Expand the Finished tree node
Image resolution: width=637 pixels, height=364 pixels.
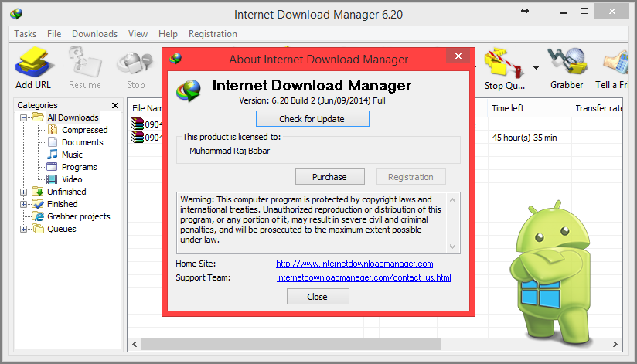click(x=23, y=204)
